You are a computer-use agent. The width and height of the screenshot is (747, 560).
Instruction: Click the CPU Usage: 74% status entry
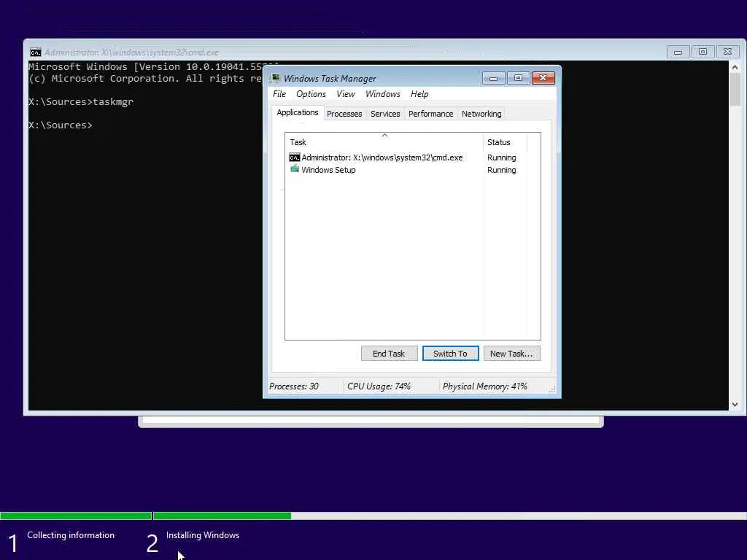[379, 386]
